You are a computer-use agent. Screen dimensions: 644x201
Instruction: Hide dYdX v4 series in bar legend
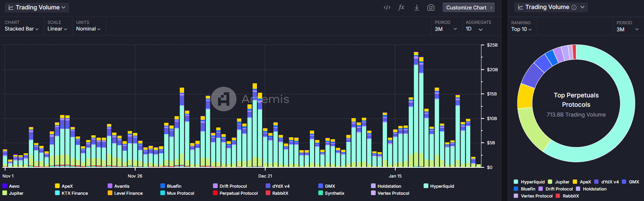click(280, 186)
